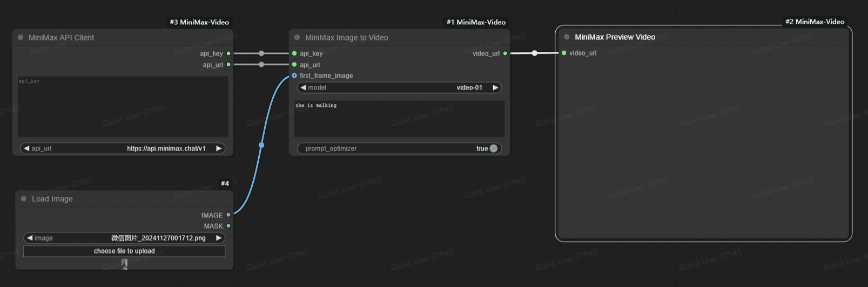Select next image file with right arrow
Screen dimensions: 868x287
[x=219, y=238]
